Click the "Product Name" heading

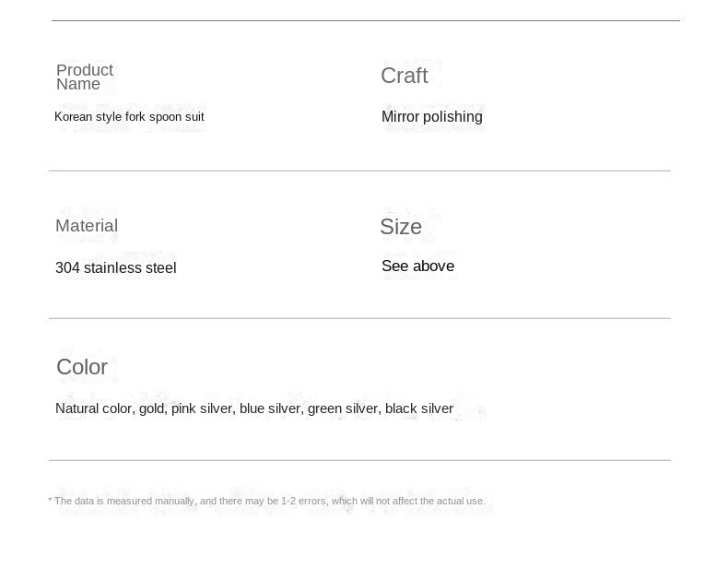pos(84,77)
